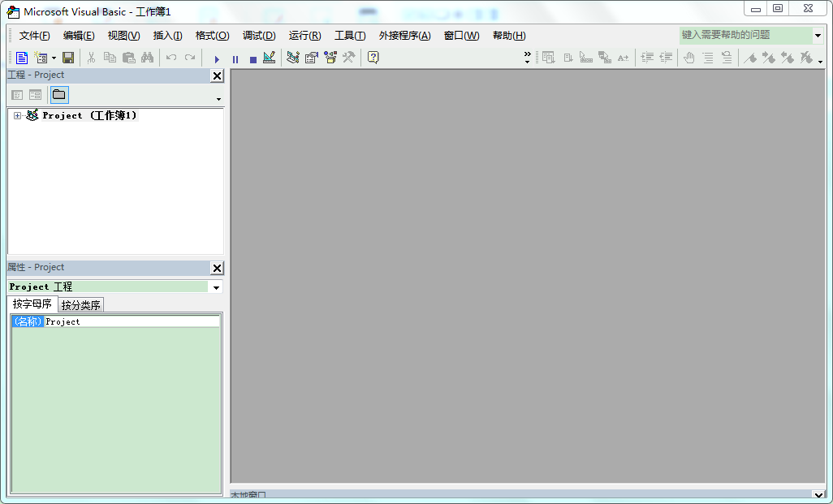
Task: Click the Indent icon
Action: click(x=647, y=58)
